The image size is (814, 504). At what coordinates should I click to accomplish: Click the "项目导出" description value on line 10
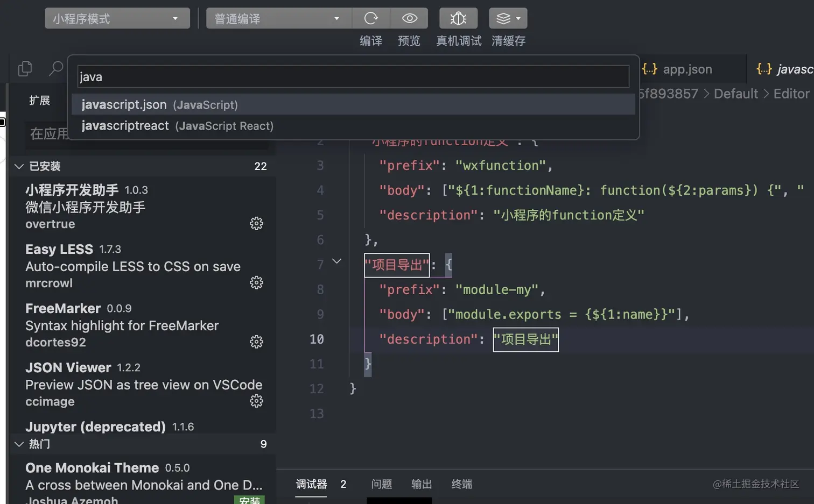tap(526, 339)
